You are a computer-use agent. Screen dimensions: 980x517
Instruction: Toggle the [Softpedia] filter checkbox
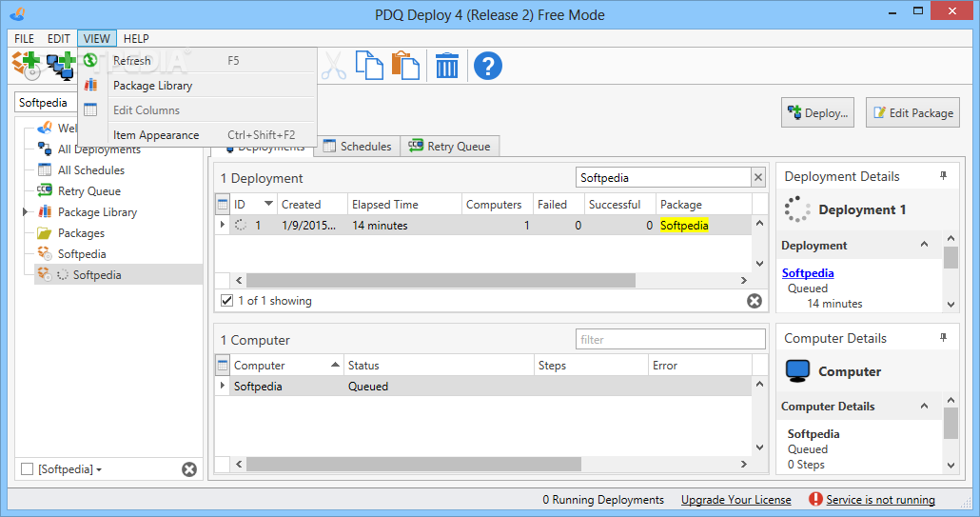[27, 468]
